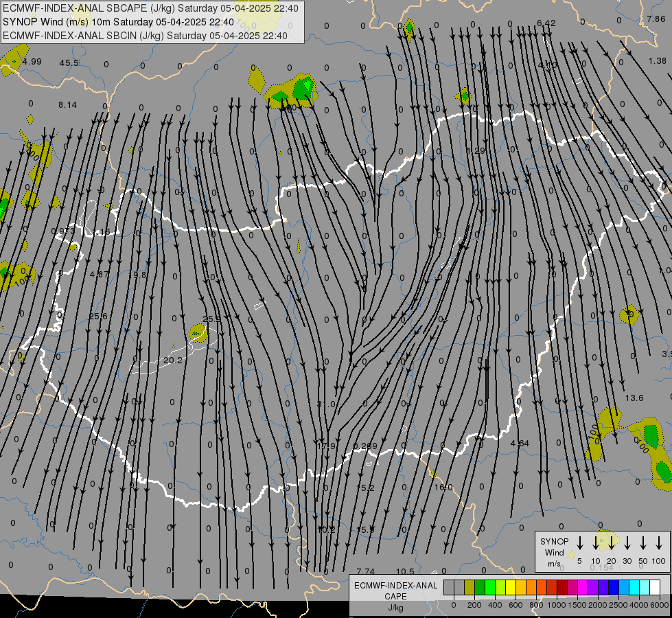The image size is (672, 618).
Task: Click the 200 tick label on CAPE scale
Action: tap(474, 605)
